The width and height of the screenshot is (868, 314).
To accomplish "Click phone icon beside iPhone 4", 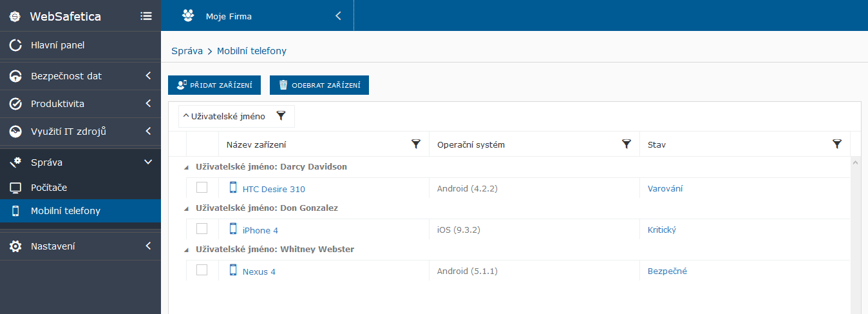I will click(233, 229).
